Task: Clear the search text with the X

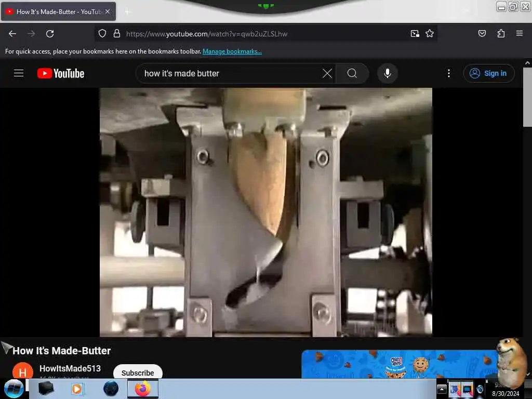Action: 327,73
